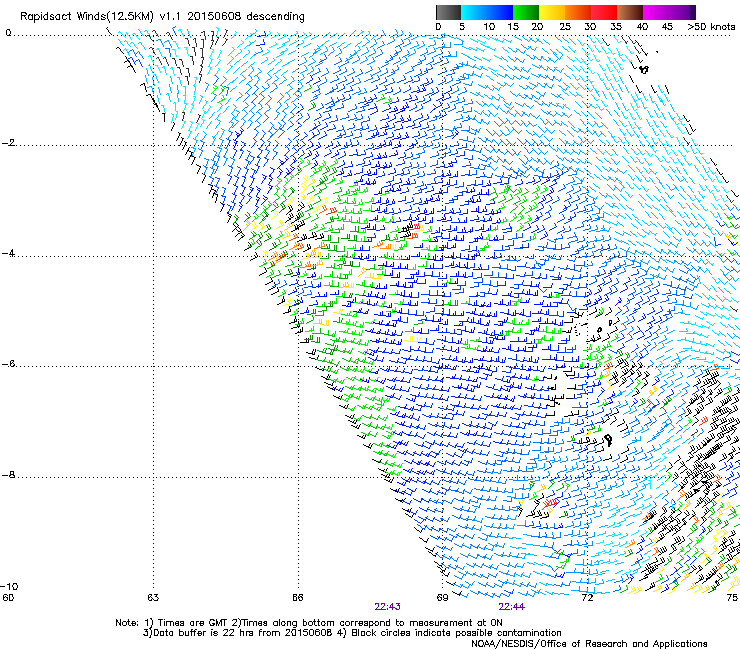Click the '20' label under the color scale
Viewport: 740px width, 650px height.
click(x=537, y=27)
